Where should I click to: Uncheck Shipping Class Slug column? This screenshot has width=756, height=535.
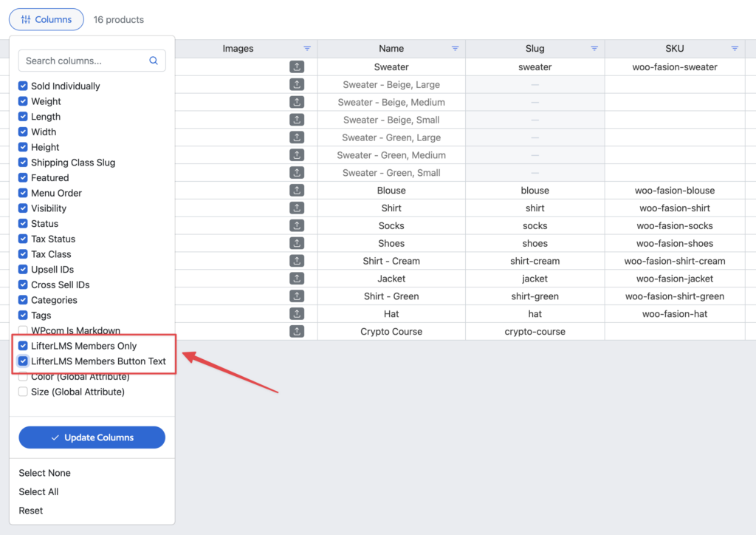tap(23, 163)
